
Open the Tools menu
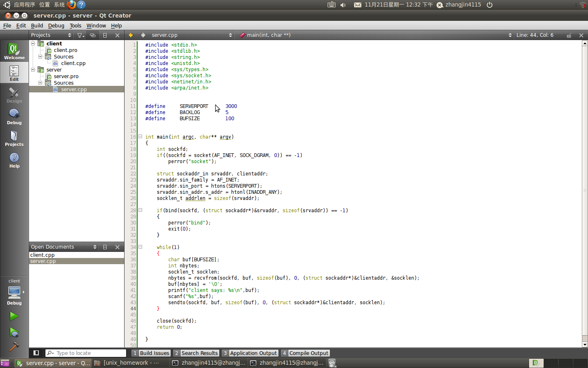tap(75, 25)
